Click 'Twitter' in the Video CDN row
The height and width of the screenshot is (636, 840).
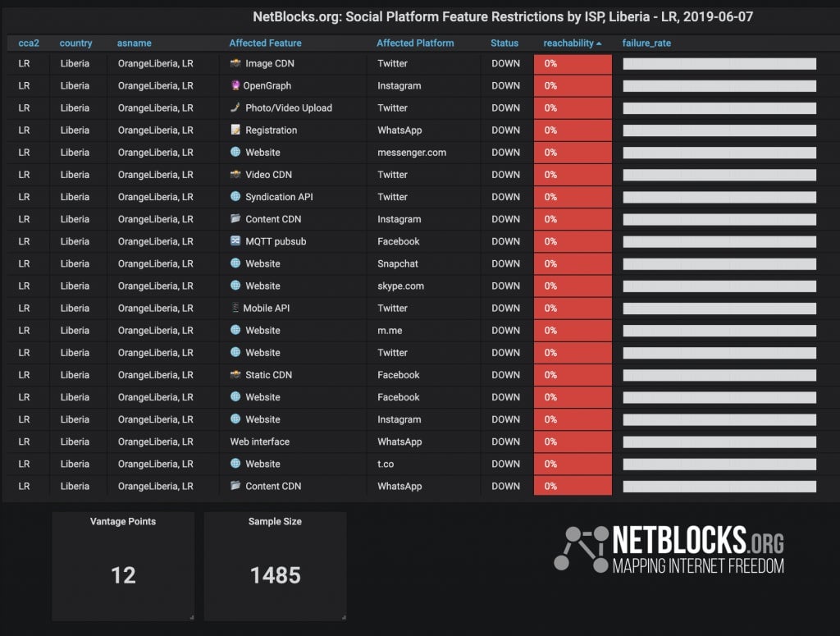(x=392, y=175)
